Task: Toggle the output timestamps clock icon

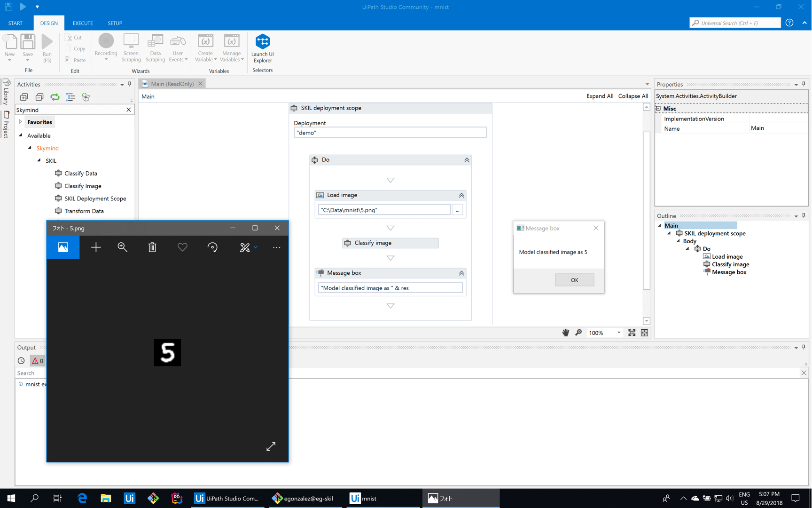Action: coord(21,361)
